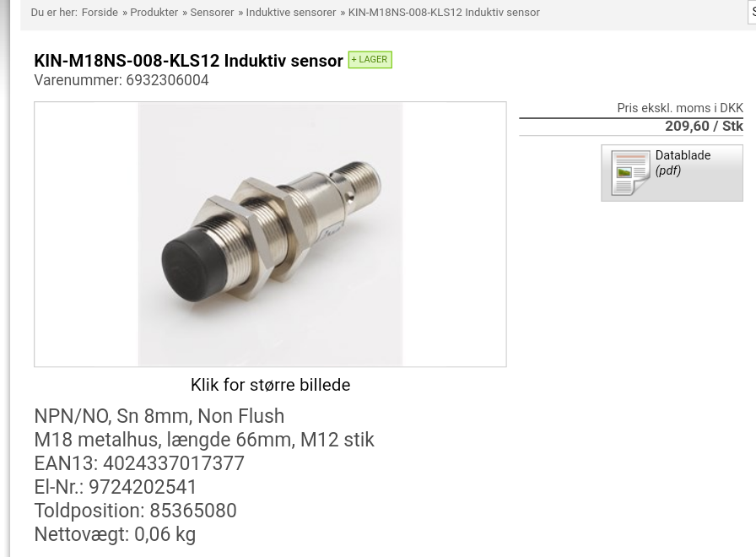Select the Toldposition 85365080 line
Viewport: 756px width, 557px height.
[x=136, y=511]
